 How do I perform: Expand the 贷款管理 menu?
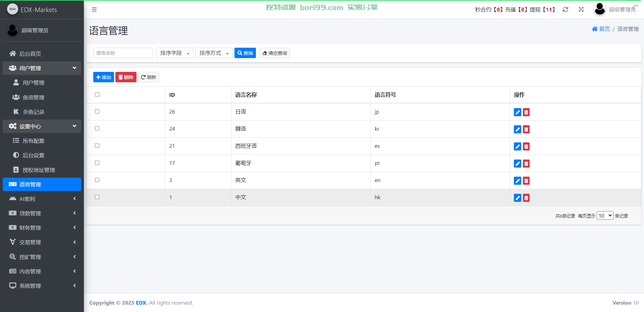[x=42, y=213]
